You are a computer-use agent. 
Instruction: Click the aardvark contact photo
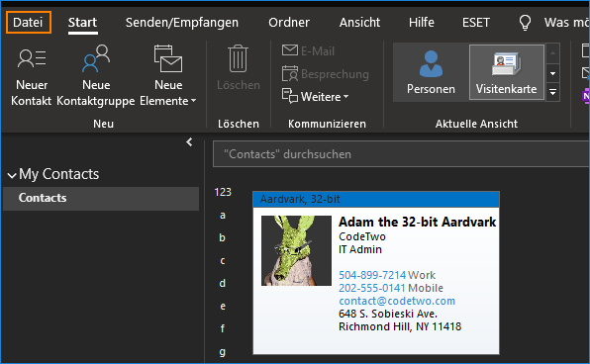(296, 250)
